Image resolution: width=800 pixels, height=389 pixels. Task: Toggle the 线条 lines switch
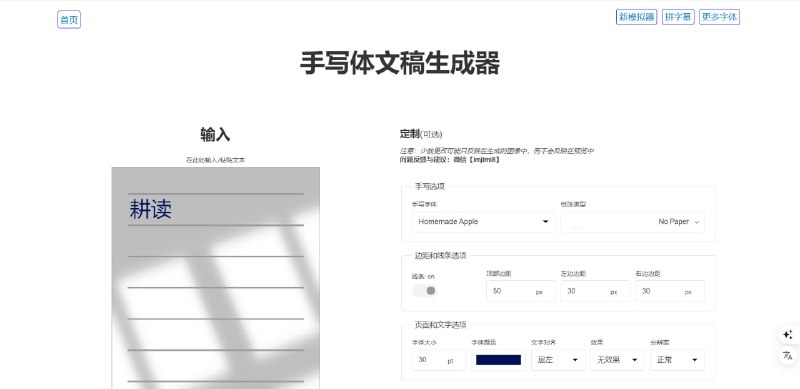click(424, 291)
